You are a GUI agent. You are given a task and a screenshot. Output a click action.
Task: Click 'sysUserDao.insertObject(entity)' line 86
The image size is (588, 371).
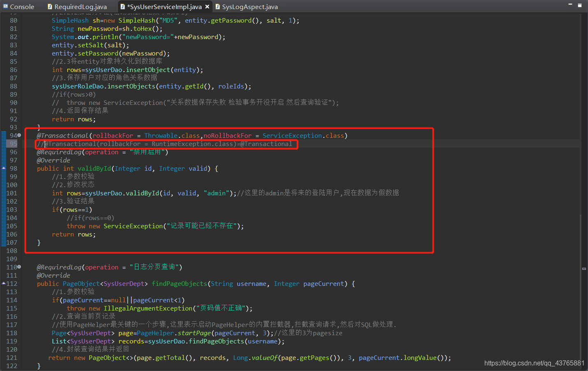tap(127, 70)
